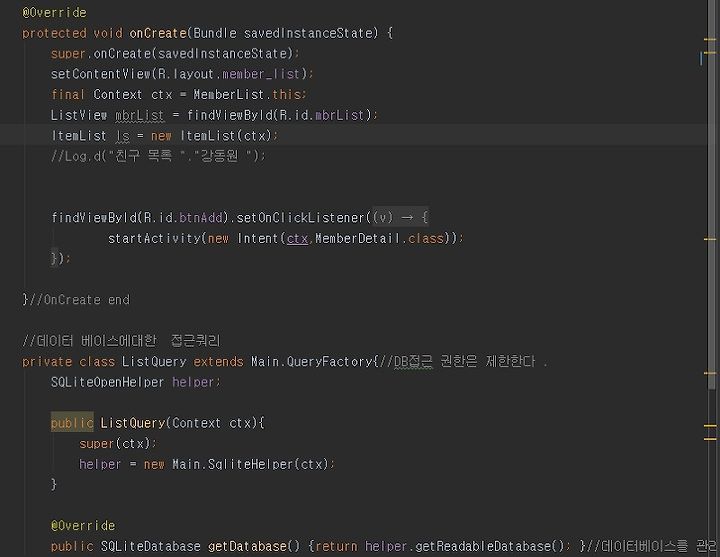This screenshot has width=720, height=557.
Task: Click the "SQLiteDatabase" return type
Action: (x=150, y=546)
